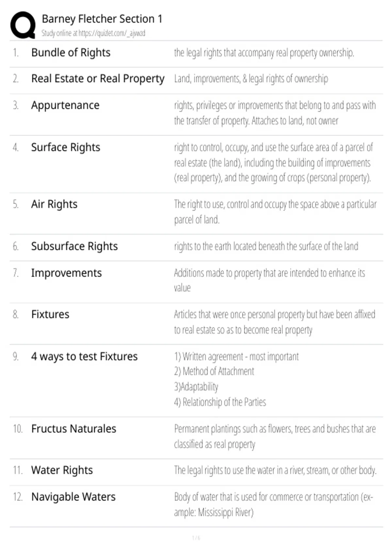Select the Water Rights term
The width and height of the screenshot is (392, 556).
(62, 470)
